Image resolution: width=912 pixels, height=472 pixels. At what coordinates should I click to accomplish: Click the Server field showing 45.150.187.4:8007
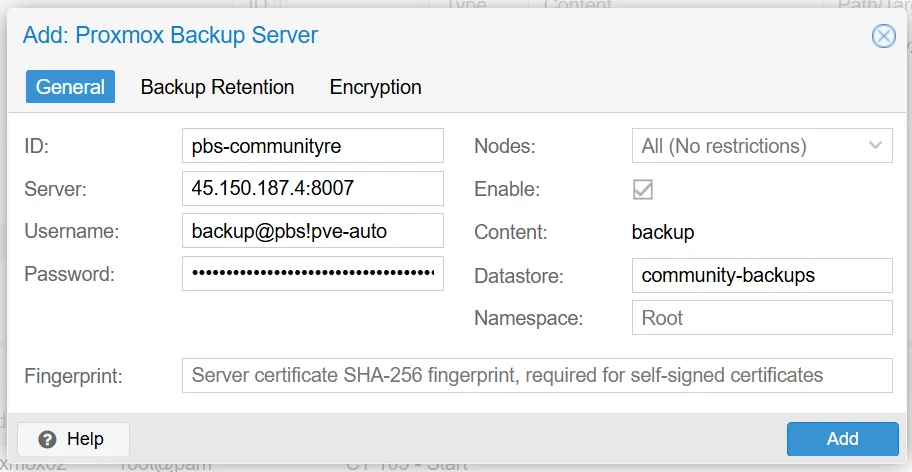coord(313,188)
